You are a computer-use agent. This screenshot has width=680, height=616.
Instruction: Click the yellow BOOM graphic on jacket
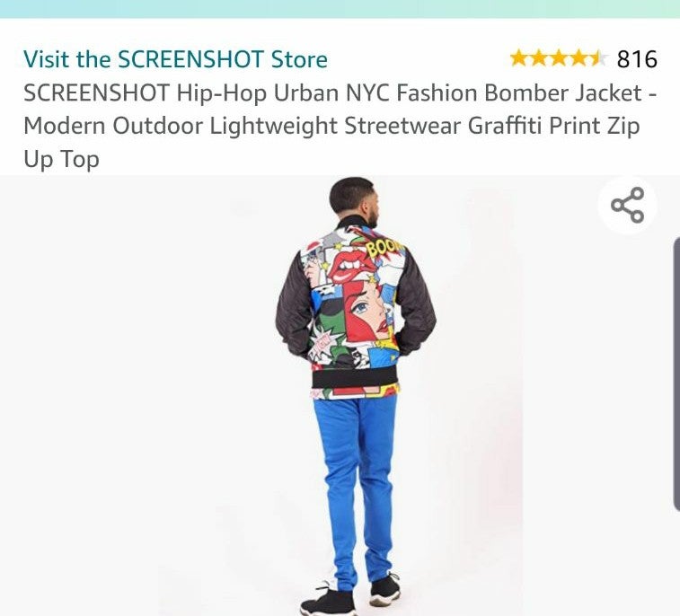pos(382,248)
